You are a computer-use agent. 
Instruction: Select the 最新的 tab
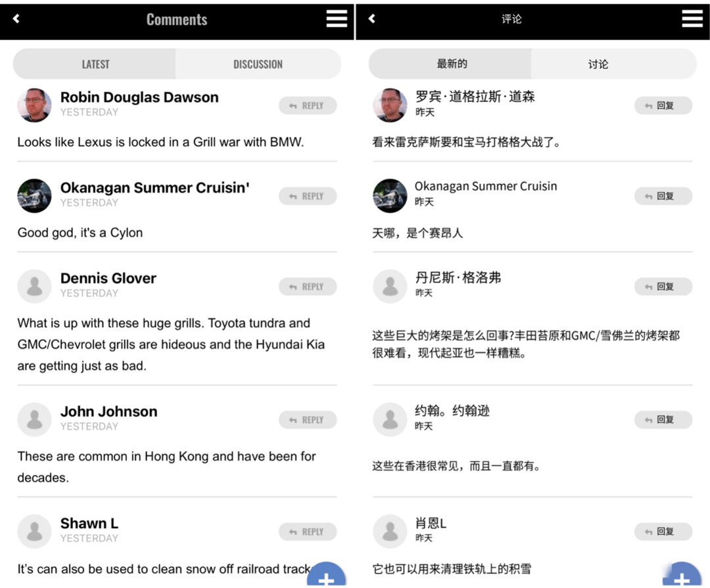tap(450, 64)
